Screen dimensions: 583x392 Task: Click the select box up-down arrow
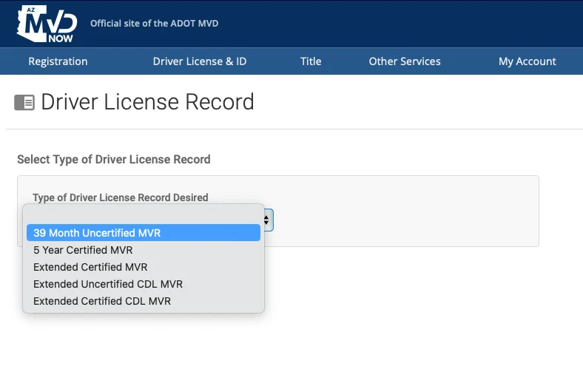tap(267, 220)
